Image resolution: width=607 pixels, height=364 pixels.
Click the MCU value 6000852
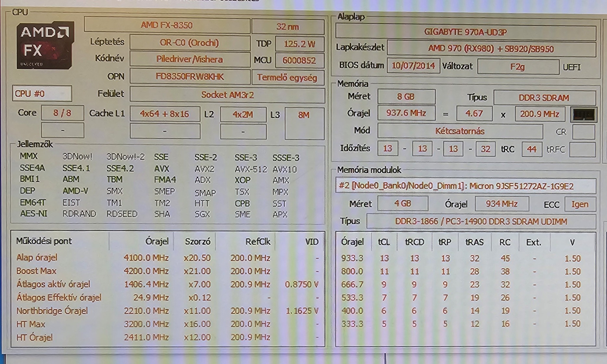(x=299, y=60)
